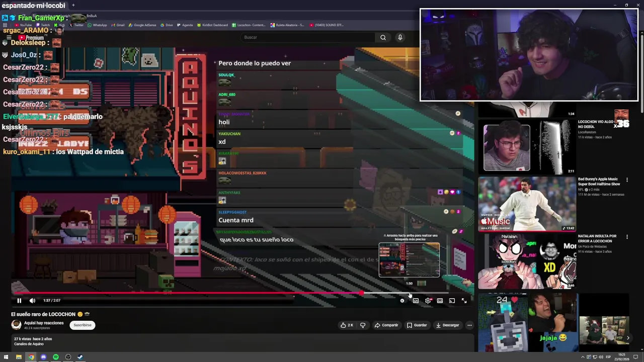
Task: Go to YouTube Premium home logo
Action: click(x=31, y=38)
